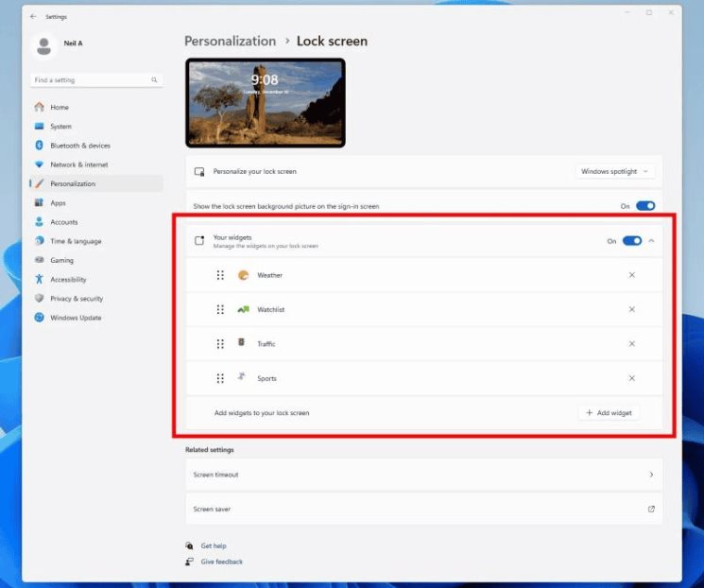The width and height of the screenshot is (704, 588).
Task: Remove the Weather widget with its X icon
Action: [632, 275]
